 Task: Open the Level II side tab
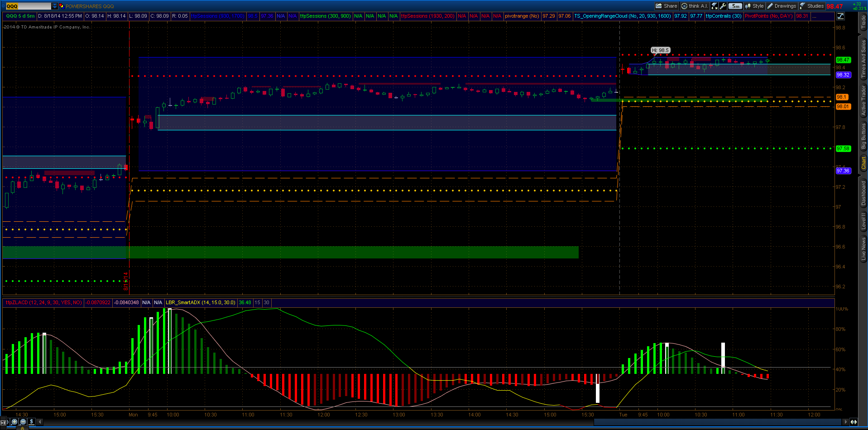coord(863,222)
